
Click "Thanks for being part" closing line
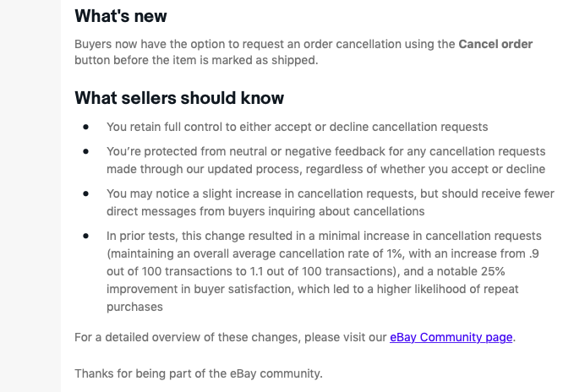tap(198, 373)
